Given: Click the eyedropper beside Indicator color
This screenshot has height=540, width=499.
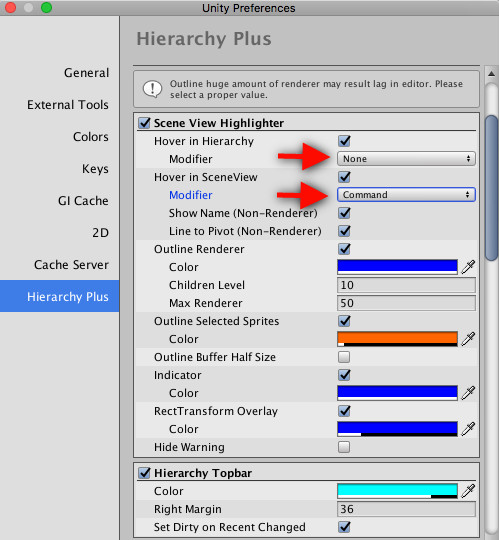Looking at the screenshot, I should pos(468,393).
